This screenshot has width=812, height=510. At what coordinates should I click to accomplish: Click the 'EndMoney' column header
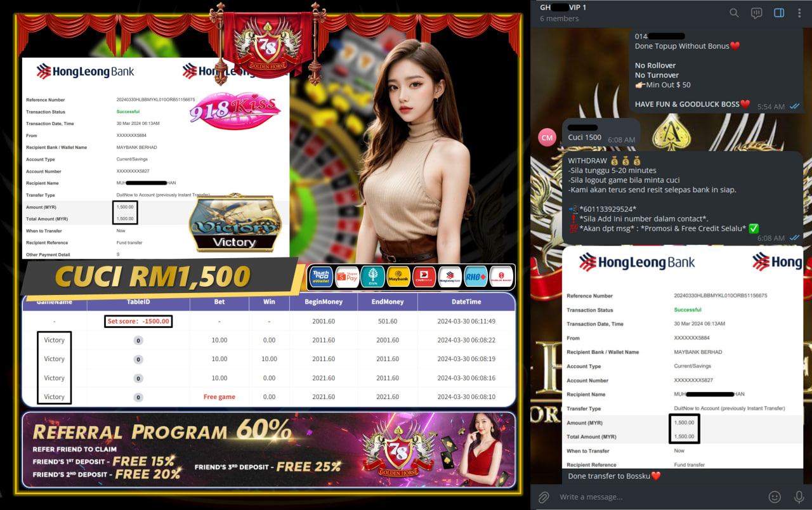pyautogui.click(x=387, y=302)
